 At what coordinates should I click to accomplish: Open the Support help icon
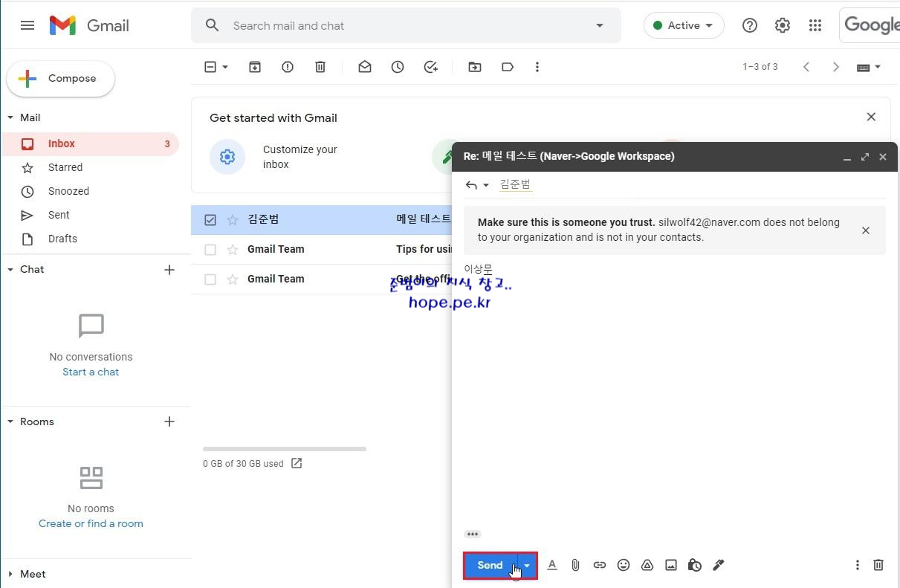coord(750,25)
